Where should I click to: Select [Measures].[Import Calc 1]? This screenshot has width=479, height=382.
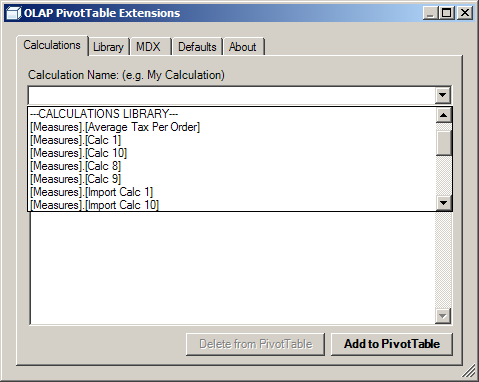(232, 192)
